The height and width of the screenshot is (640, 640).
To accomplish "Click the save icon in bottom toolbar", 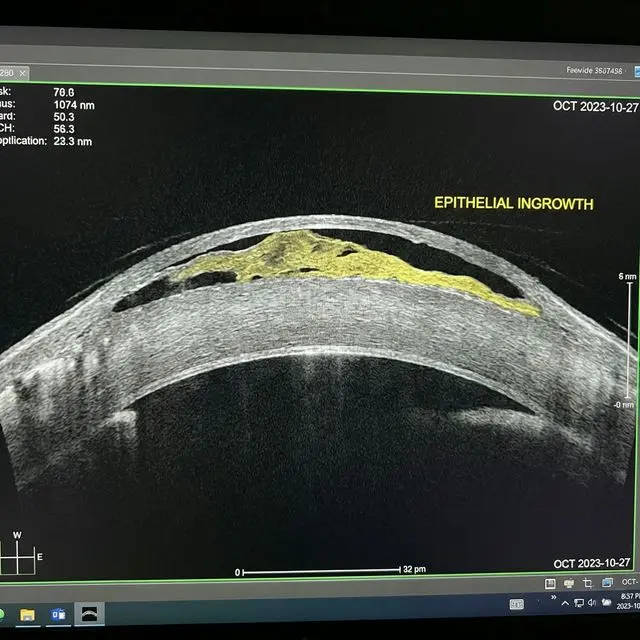I will pyautogui.click(x=550, y=583).
